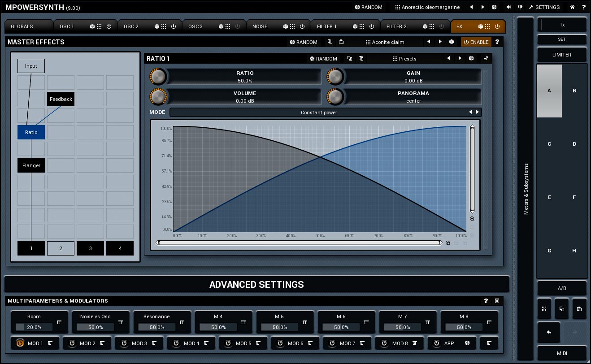Go to next global preset arrow
591x364 pixels.
483,7
